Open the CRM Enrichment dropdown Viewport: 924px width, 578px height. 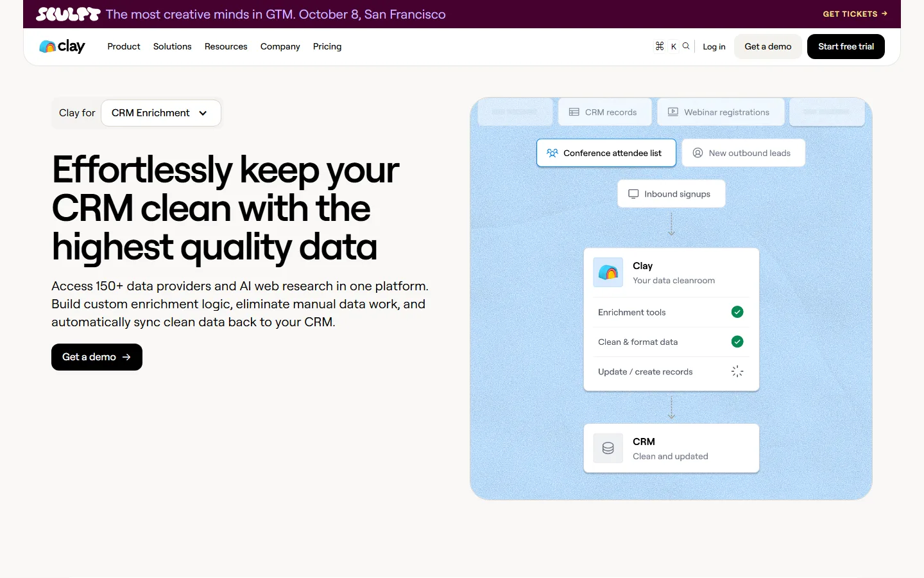click(x=161, y=113)
